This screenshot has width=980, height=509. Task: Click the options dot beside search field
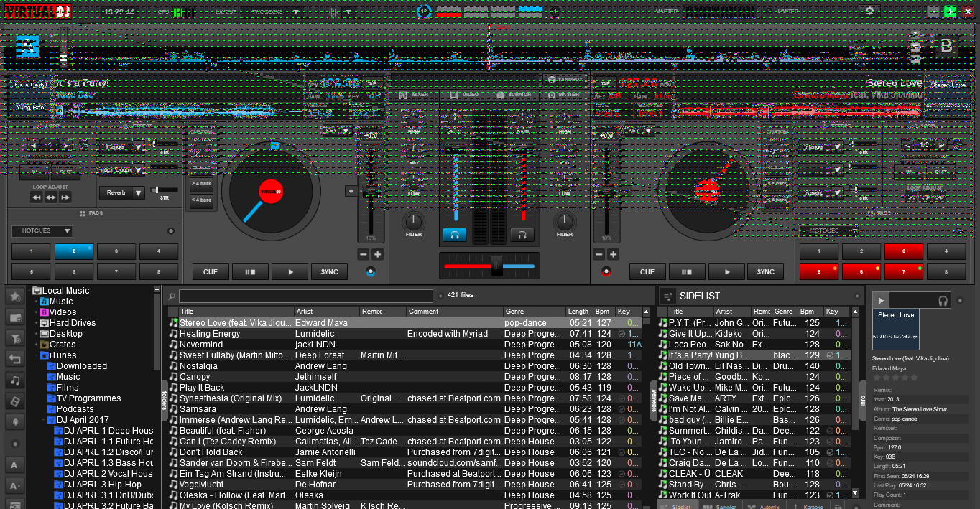[x=440, y=295]
